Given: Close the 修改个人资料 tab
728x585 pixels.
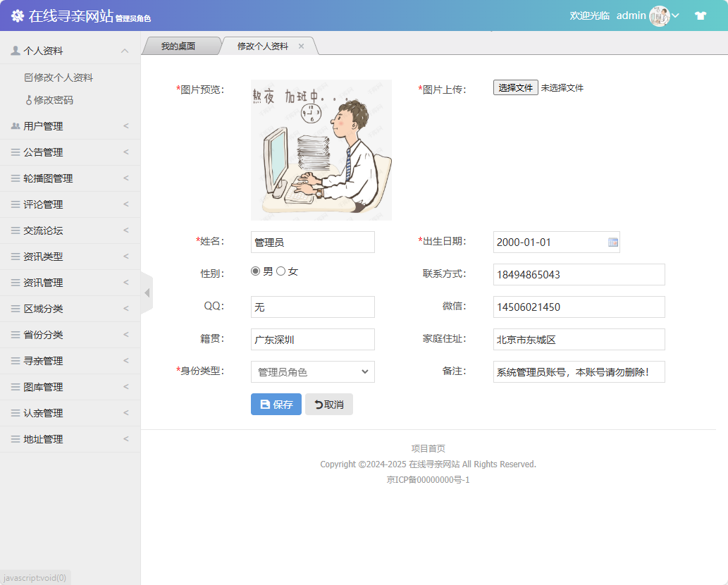Looking at the screenshot, I should [301, 44].
